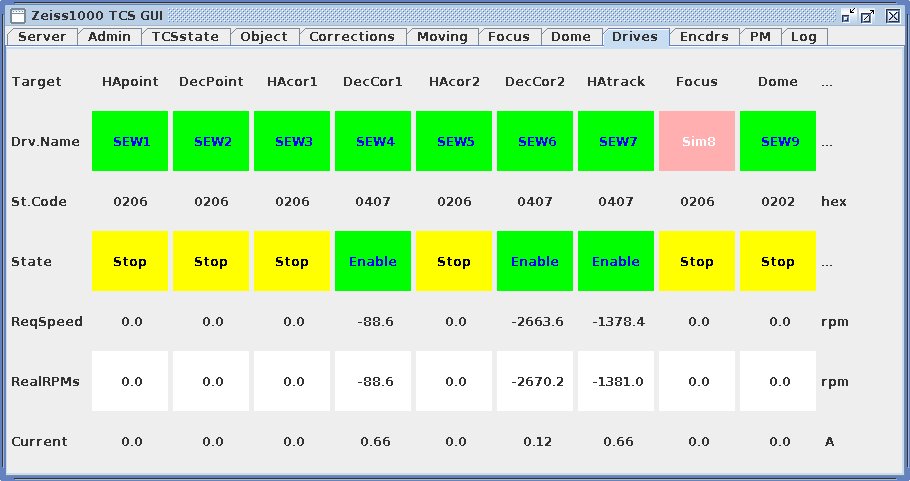Click the HAcor2 column header
This screenshot has height=481, width=910.
(x=454, y=82)
